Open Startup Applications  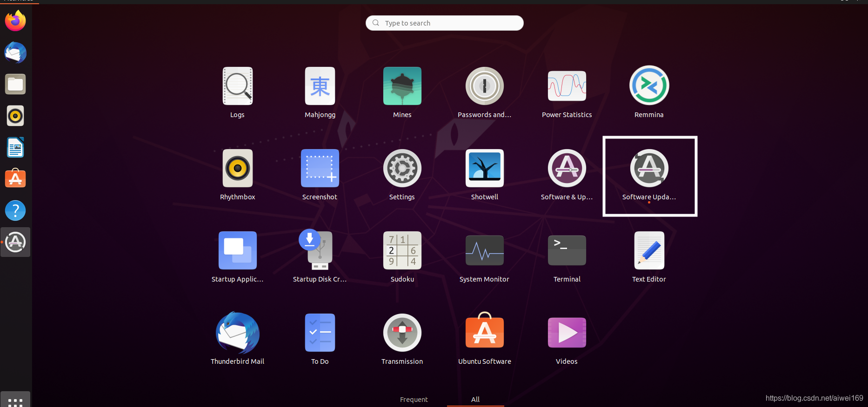[x=238, y=251]
